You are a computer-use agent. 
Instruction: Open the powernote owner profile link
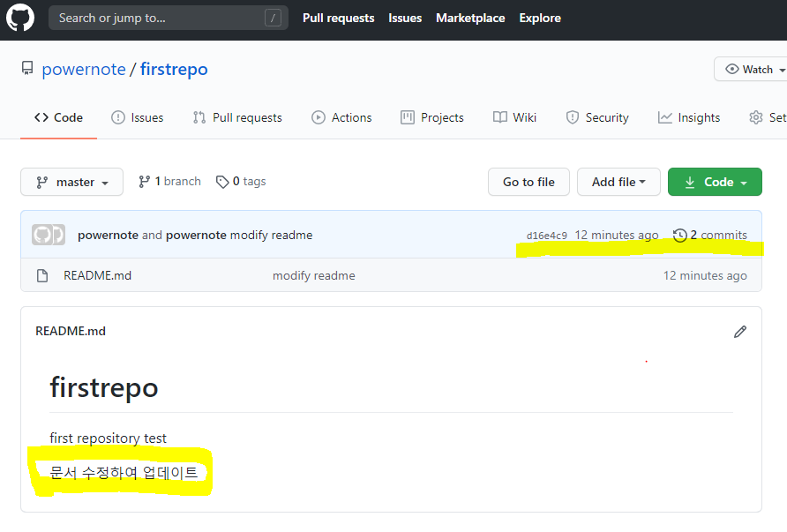point(84,70)
